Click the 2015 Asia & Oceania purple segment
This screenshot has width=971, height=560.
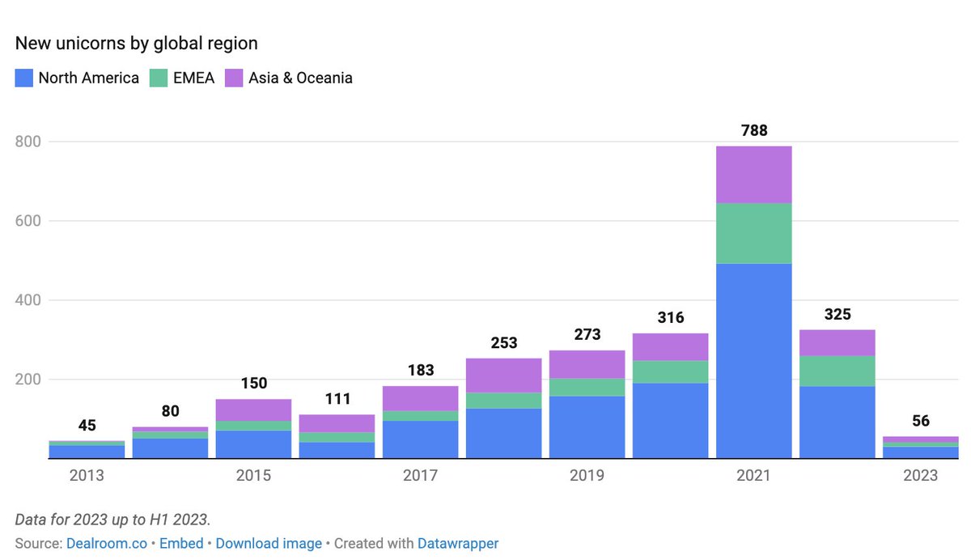coord(254,410)
